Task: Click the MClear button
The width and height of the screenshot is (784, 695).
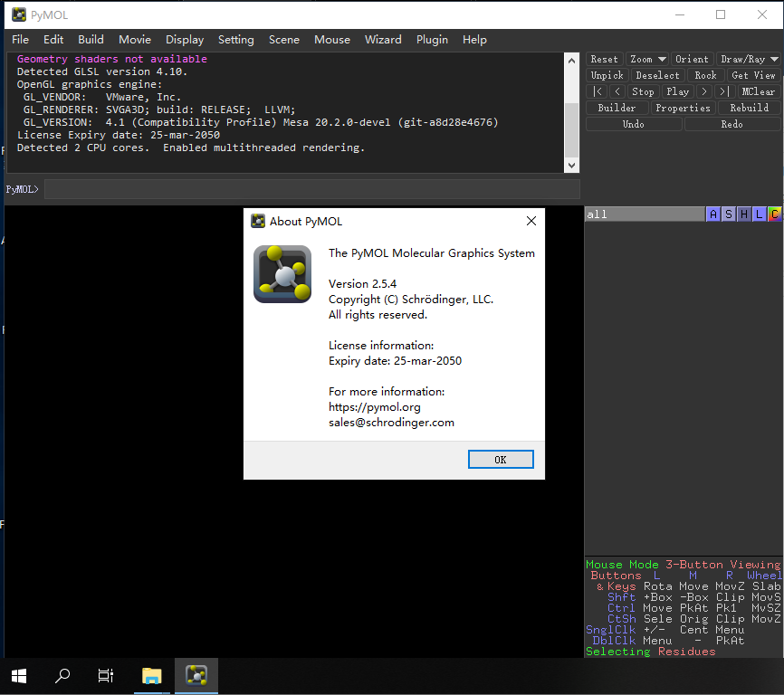Action: tap(759, 91)
